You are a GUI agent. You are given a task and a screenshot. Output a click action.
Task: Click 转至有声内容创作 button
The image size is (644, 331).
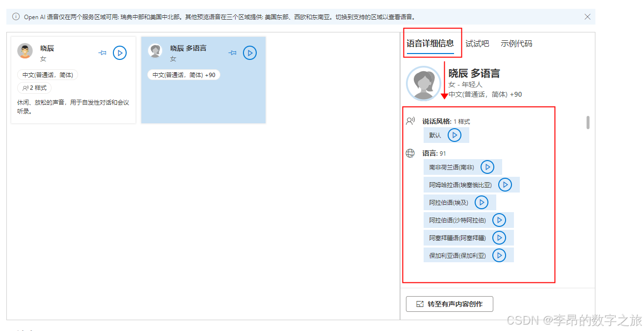450,304
